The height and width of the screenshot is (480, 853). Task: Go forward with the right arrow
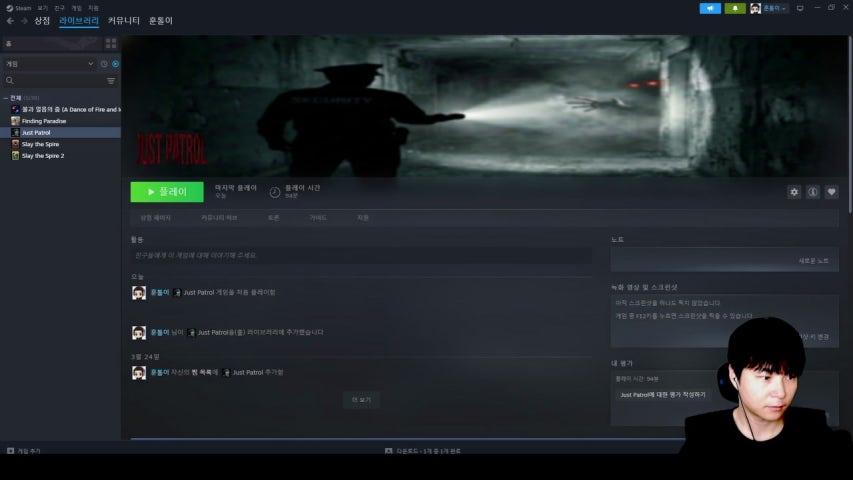pyautogui.click(x=24, y=21)
